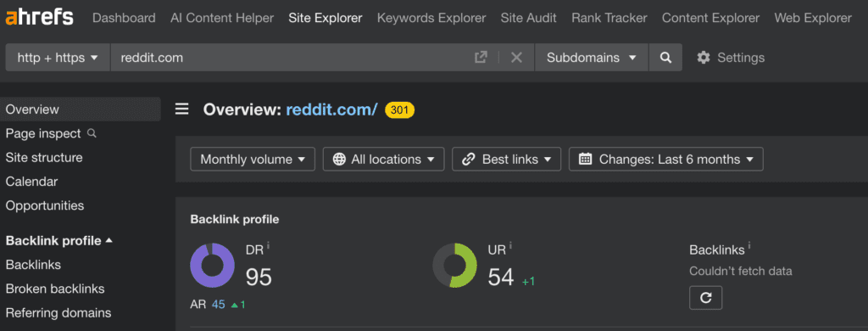Click the AR value 45
Image resolution: width=868 pixels, height=331 pixels.
pyautogui.click(x=218, y=305)
